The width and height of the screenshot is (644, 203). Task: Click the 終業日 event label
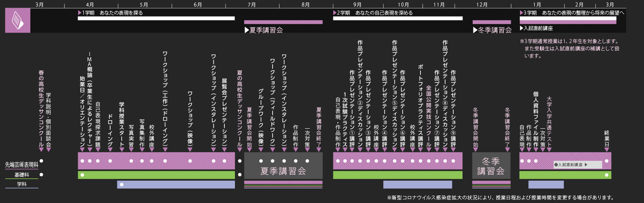coord(607,139)
